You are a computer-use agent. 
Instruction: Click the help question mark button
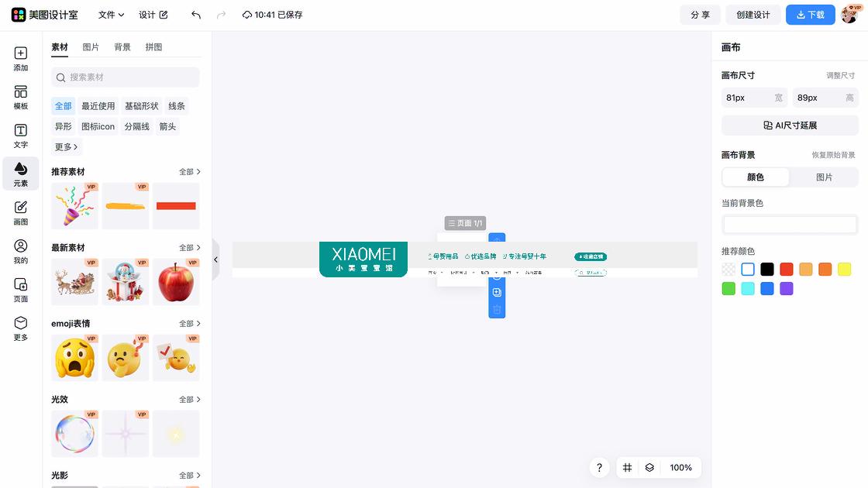(x=599, y=468)
